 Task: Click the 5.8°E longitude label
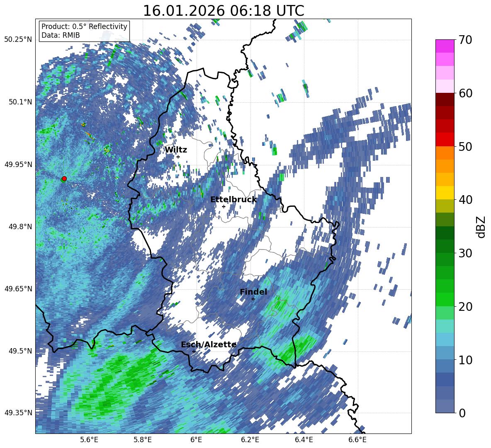point(143,440)
